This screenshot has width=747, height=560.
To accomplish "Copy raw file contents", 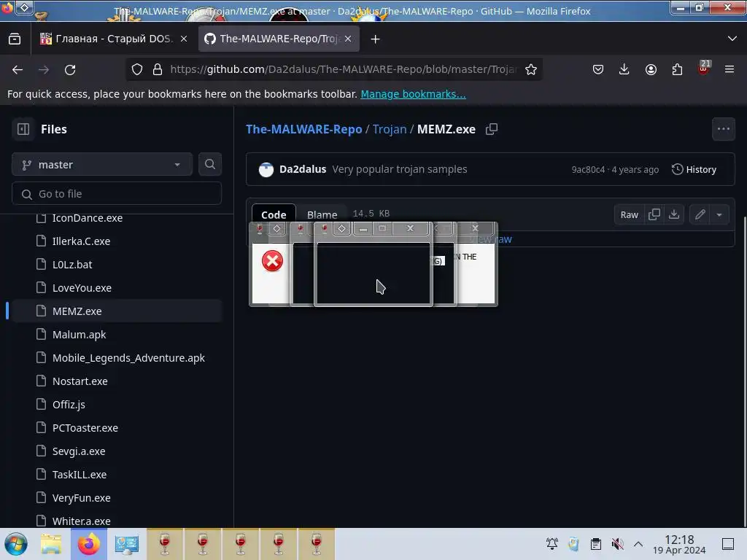I will [x=654, y=214].
